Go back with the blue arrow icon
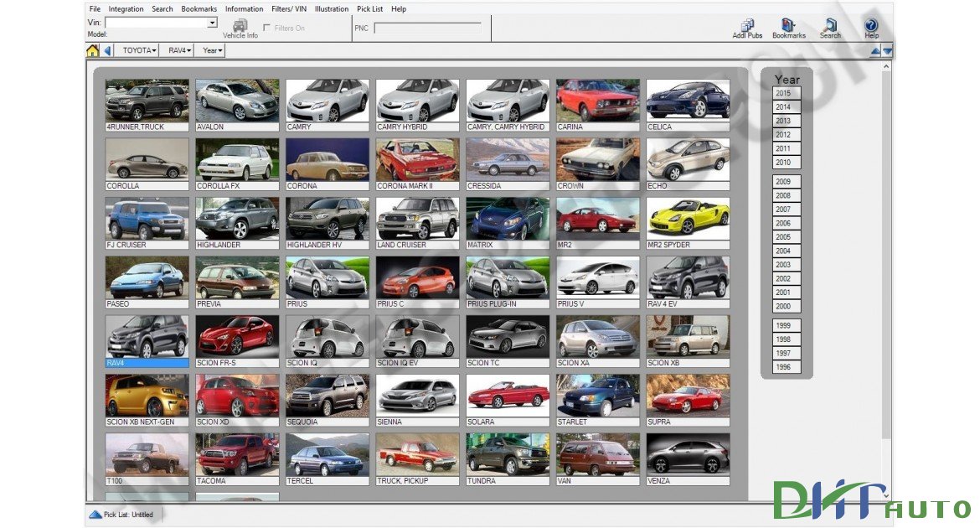This screenshot has width=980, height=528. 107,50
